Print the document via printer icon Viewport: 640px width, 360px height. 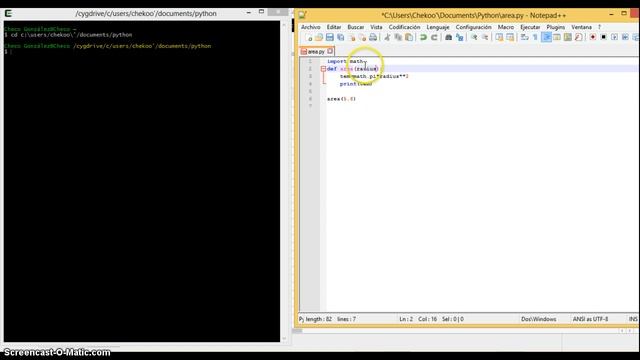373,38
